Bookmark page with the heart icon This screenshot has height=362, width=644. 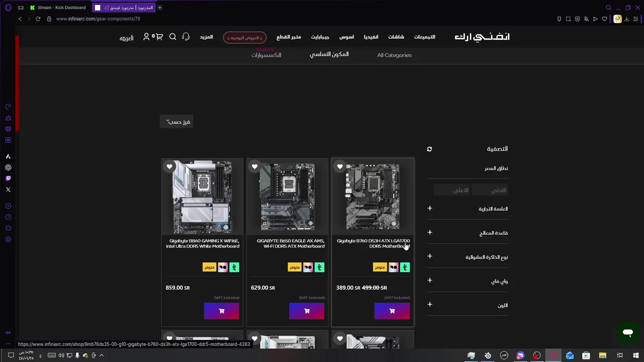pyautogui.click(x=604, y=19)
